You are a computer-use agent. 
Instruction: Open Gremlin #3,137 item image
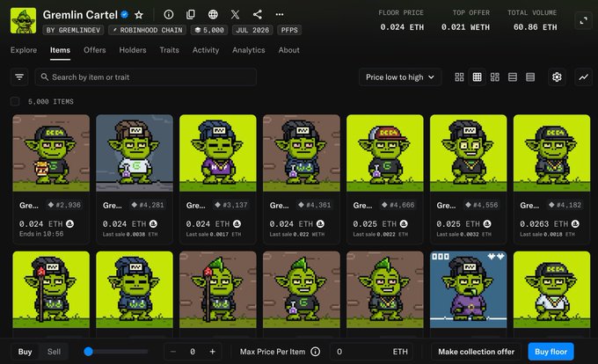tap(218, 153)
